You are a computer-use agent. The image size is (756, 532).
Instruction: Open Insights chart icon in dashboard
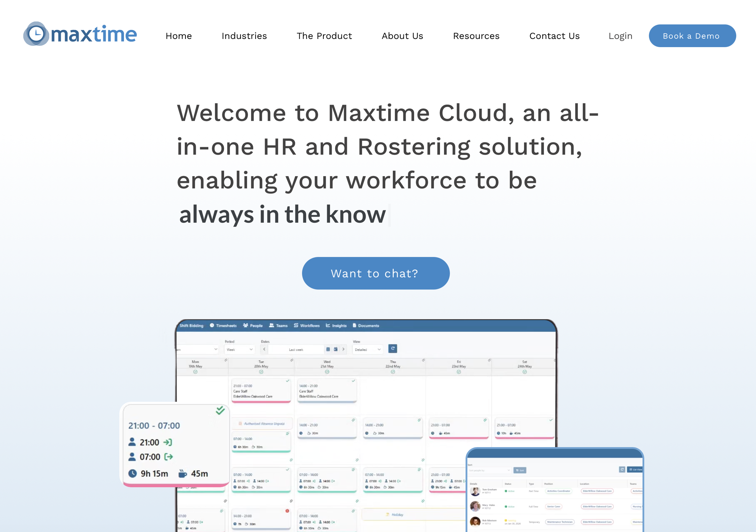coord(328,325)
